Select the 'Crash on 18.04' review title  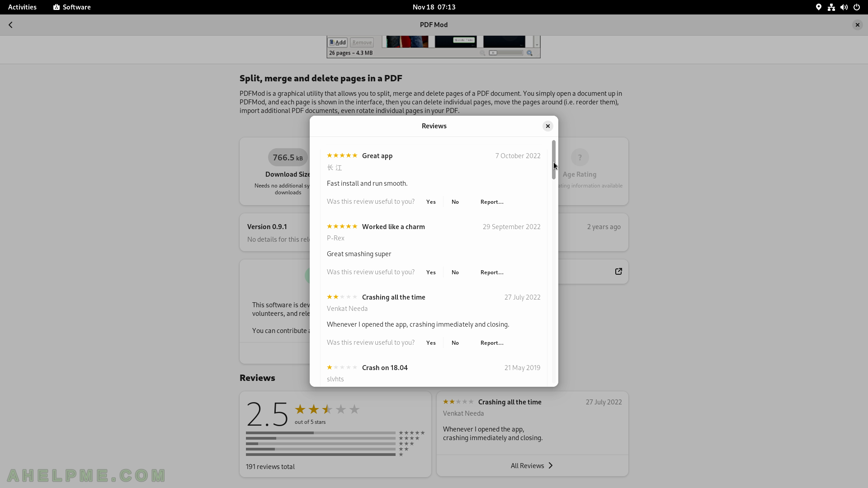385,368
